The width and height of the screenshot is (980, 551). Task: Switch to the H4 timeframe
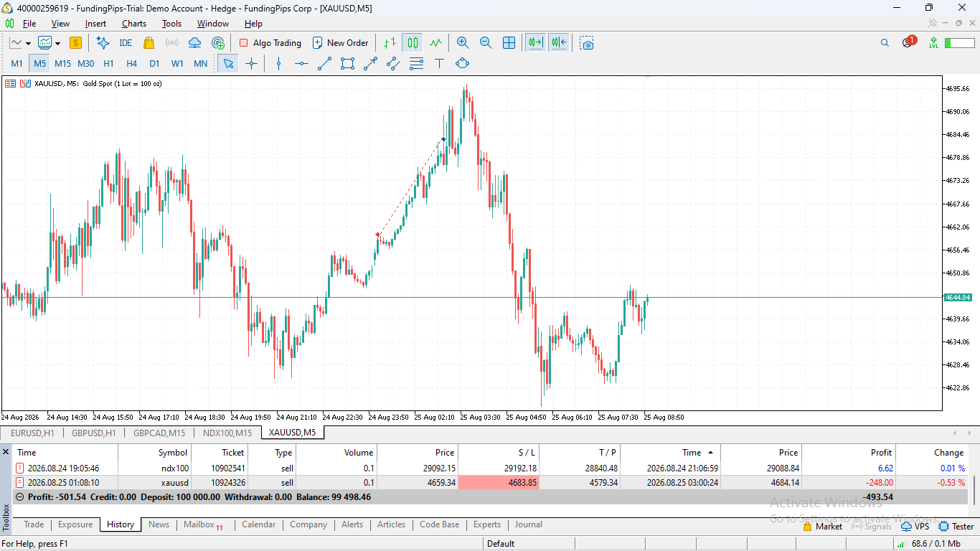(x=131, y=63)
